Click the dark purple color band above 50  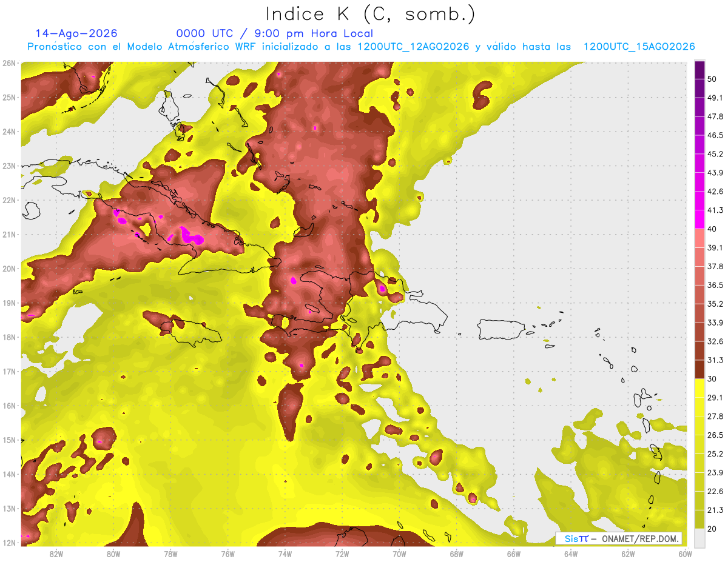click(x=699, y=70)
